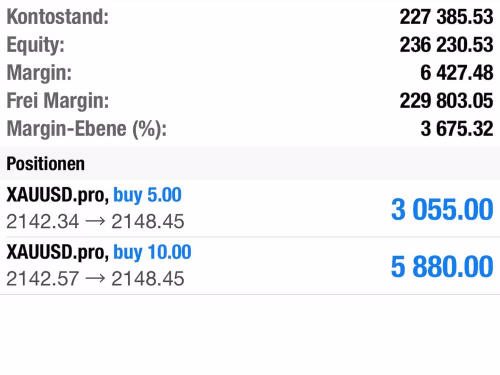Tap the blue 'buy 5.00' text
The image size is (500, 375).
[147, 195]
